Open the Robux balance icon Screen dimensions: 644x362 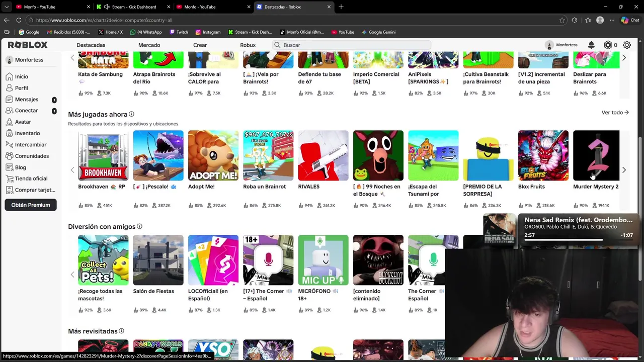pyautogui.click(x=608, y=45)
